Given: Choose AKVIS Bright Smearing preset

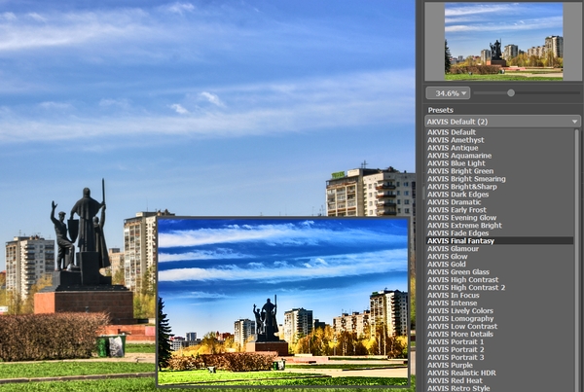Looking at the screenshot, I should point(499,179).
